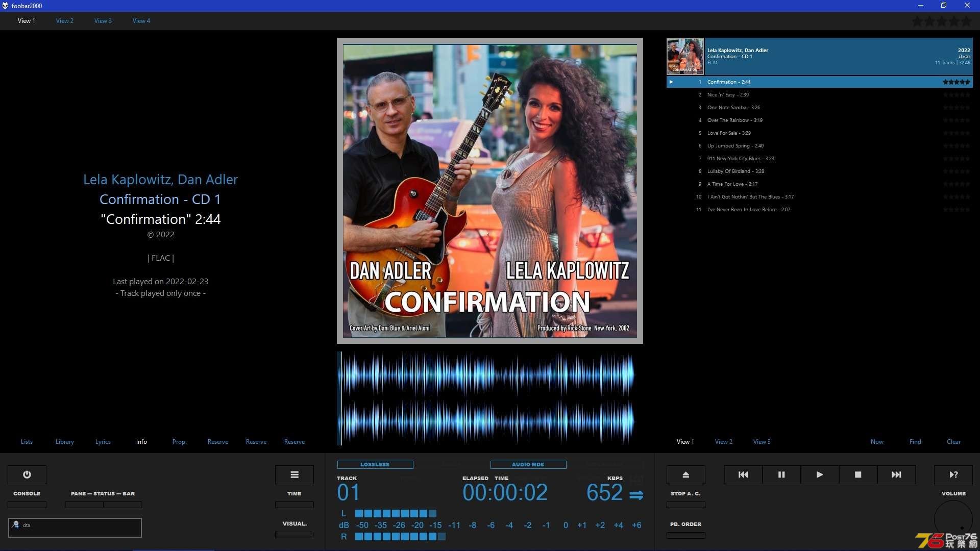Screen dimensions: 980x551
Task: Skip to next track
Action: pos(896,474)
